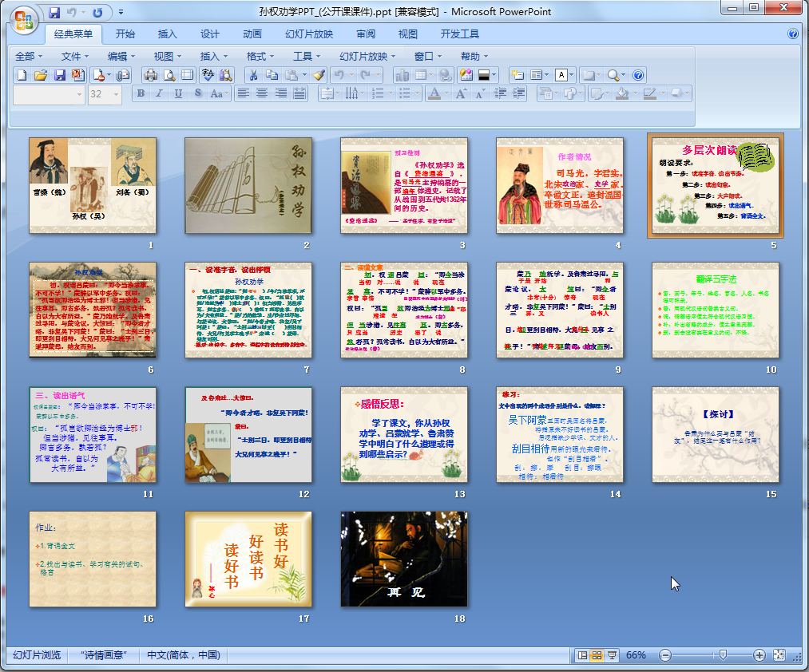This screenshot has height=672, width=809.
Task: Click the zoom slider handle in the status bar
Action: [723, 655]
